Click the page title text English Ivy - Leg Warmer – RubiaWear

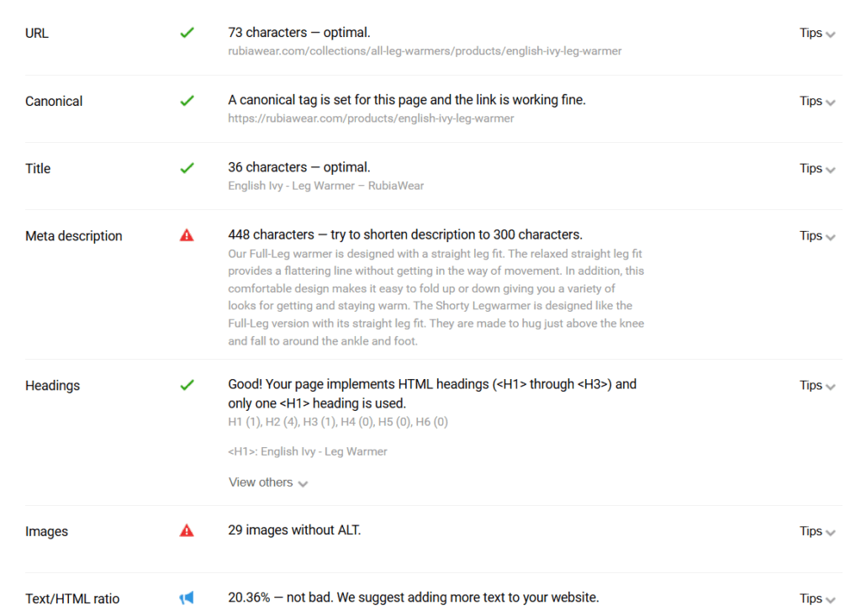(x=326, y=186)
